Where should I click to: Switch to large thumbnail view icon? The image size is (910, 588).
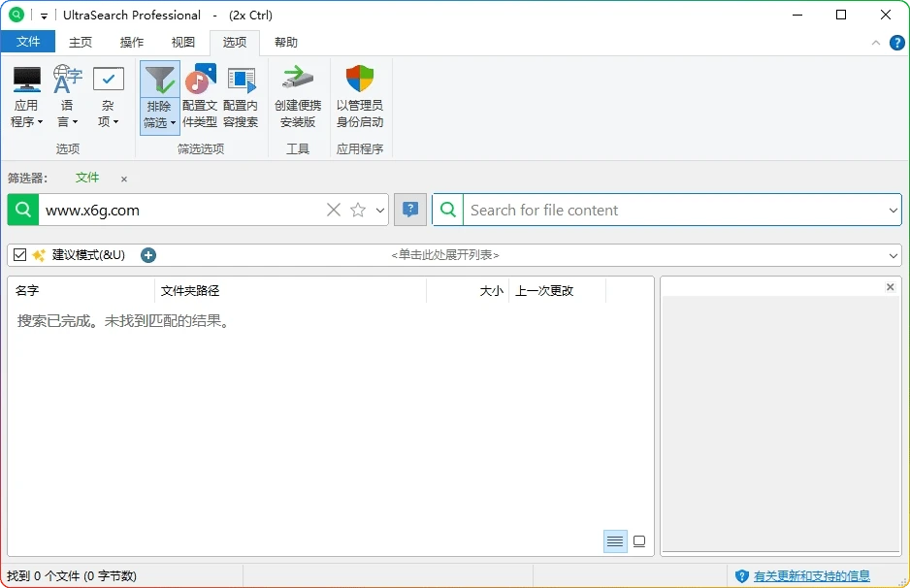639,541
